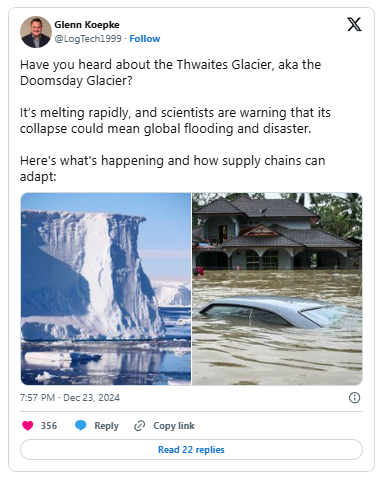
Task: Click the submerged car in flood image
Action: coord(267,312)
